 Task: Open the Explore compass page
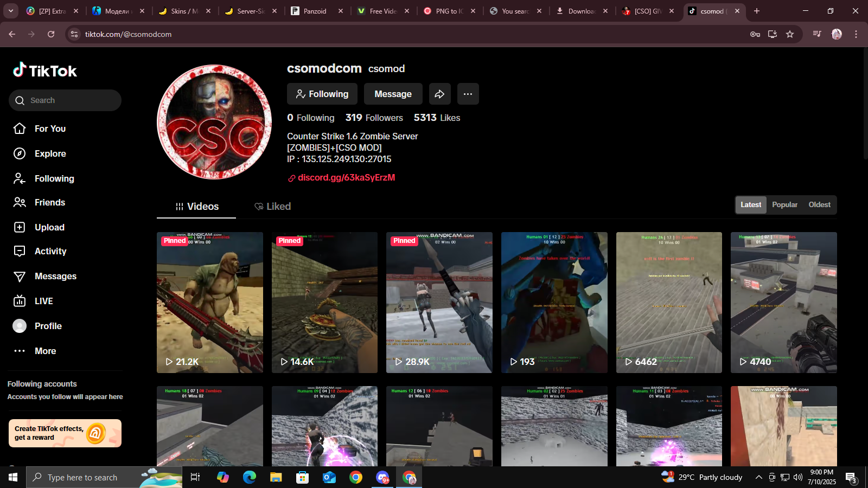[50, 153]
